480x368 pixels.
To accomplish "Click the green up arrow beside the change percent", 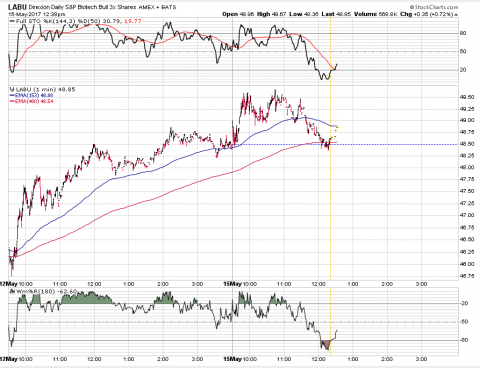I will click(x=456, y=15).
